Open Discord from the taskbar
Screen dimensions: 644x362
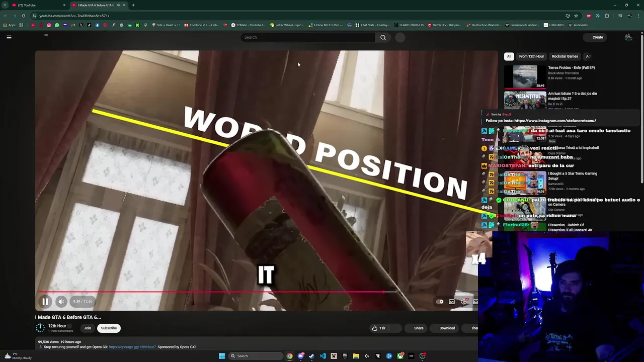(301, 356)
